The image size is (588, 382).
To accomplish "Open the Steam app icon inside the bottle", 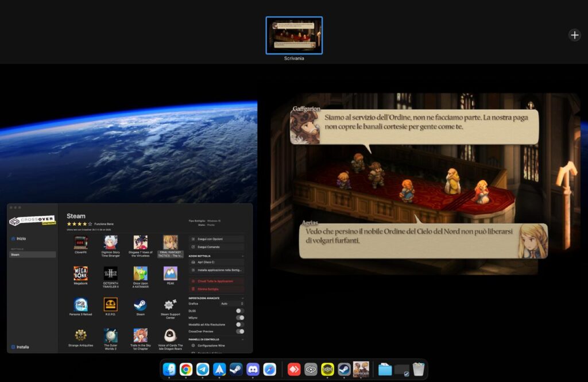I will coord(140,303).
